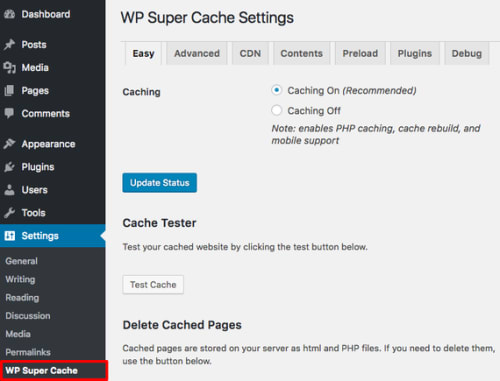Switch to the Advanced tab

click(197, 53)
